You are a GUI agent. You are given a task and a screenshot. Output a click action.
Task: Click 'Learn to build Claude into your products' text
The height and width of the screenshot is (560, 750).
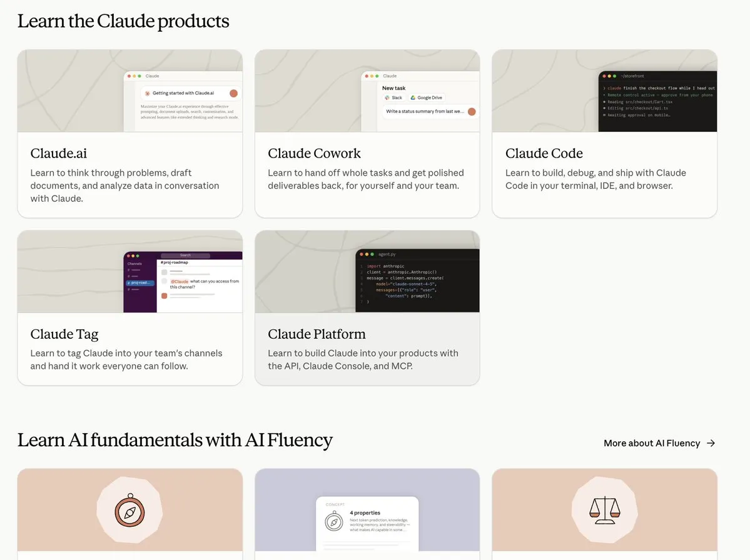363,359
